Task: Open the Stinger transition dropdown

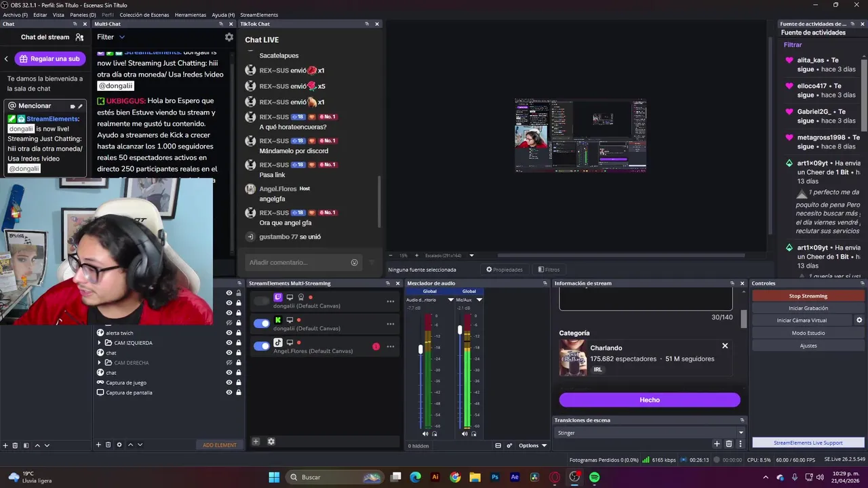Action: coord(650,432)
